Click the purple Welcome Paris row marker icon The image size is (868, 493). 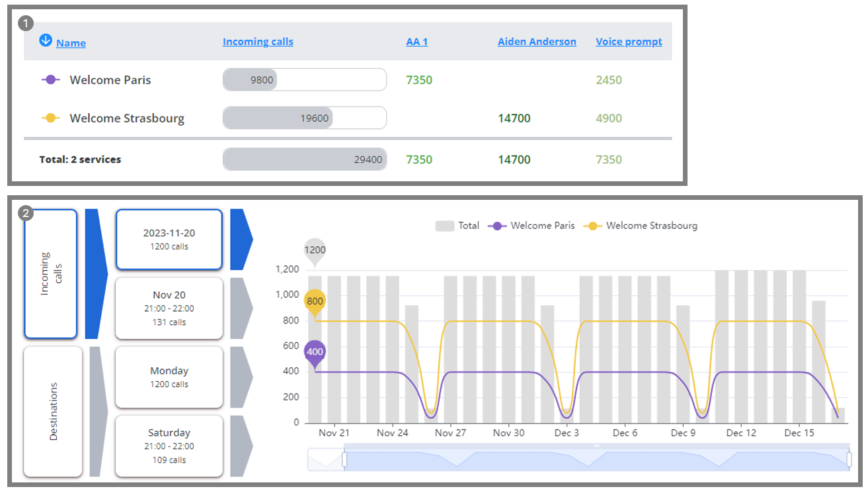click(51, 80)
